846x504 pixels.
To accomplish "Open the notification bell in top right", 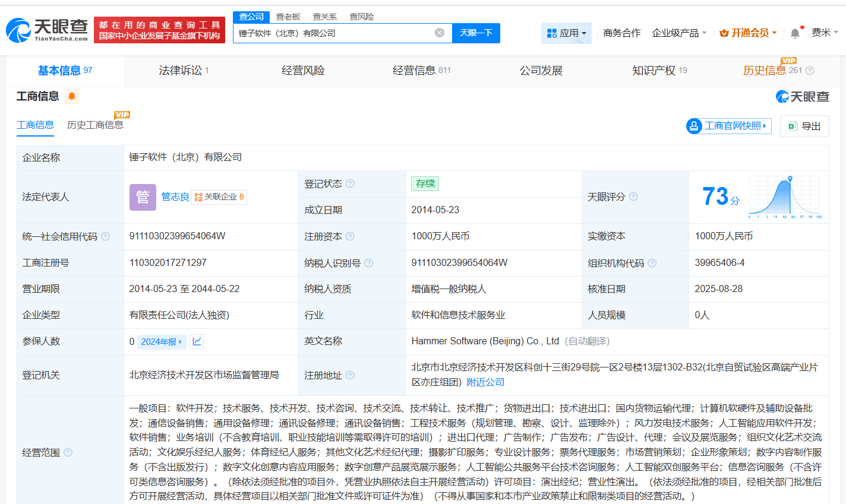I will (x=795, y=33).
